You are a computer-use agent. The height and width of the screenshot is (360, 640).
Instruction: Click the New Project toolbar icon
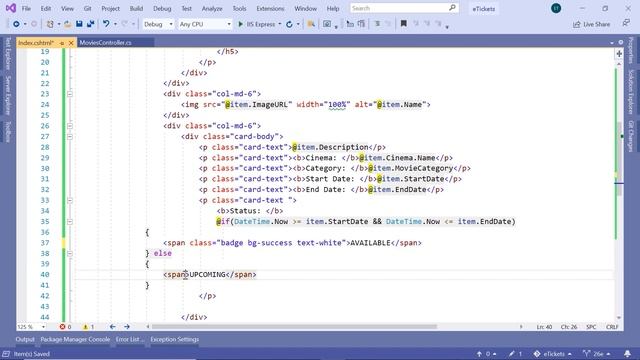coord(50,24)
